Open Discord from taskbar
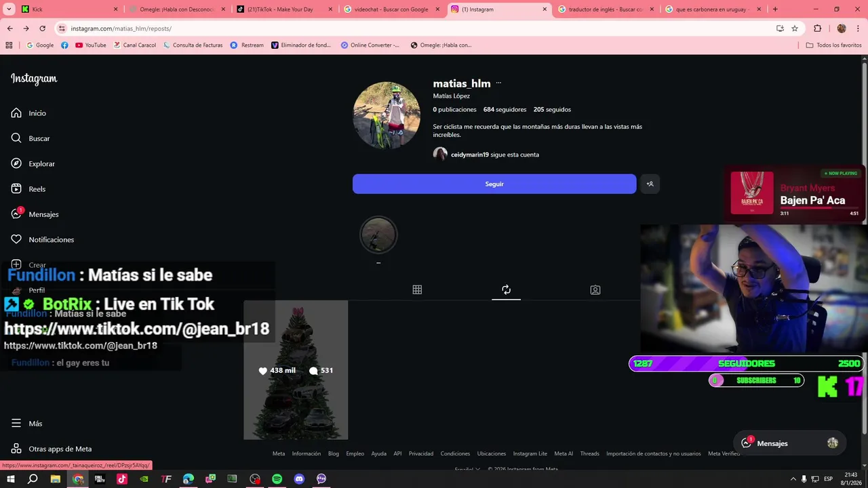868x488 pixels. click(x=299, y=479)
